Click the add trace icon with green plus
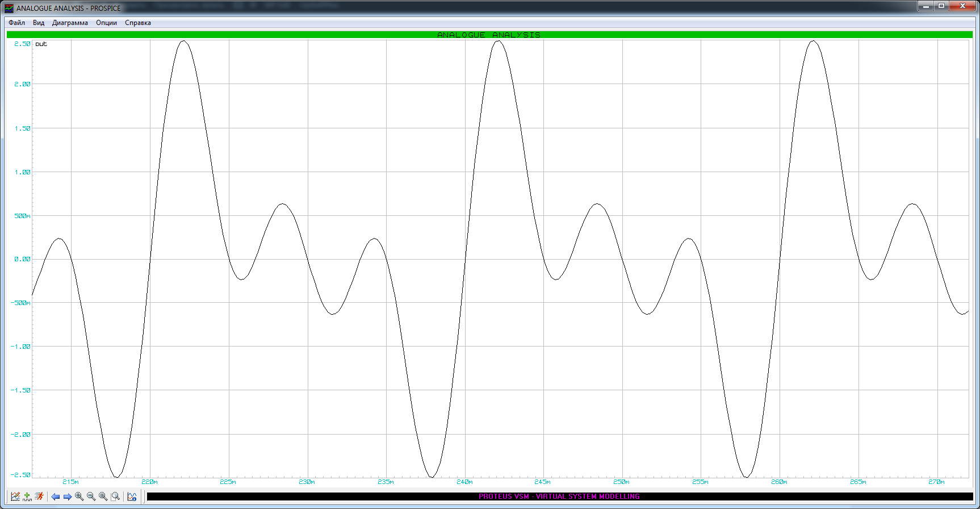Viewport: 980px width, 509px height. pos(27,497)
